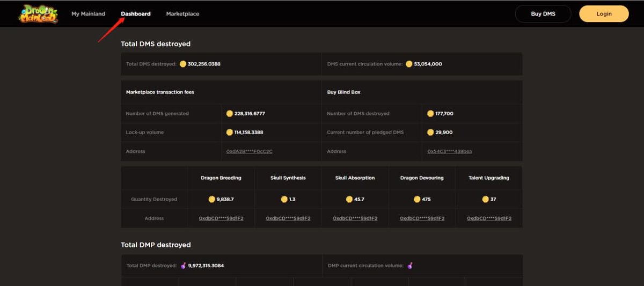Click the yellow Login button

pyautogui.click(x=604, y=14)
